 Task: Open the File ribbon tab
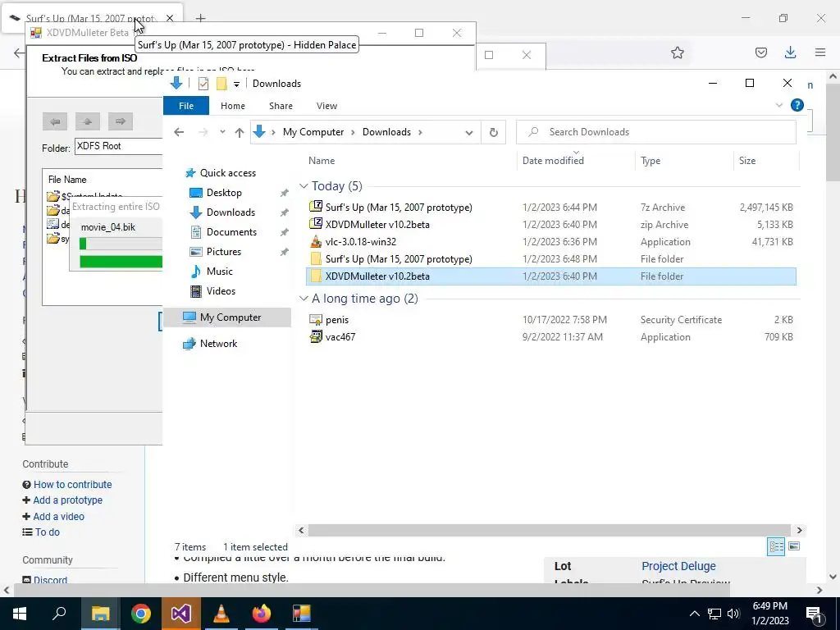point(186,106)
